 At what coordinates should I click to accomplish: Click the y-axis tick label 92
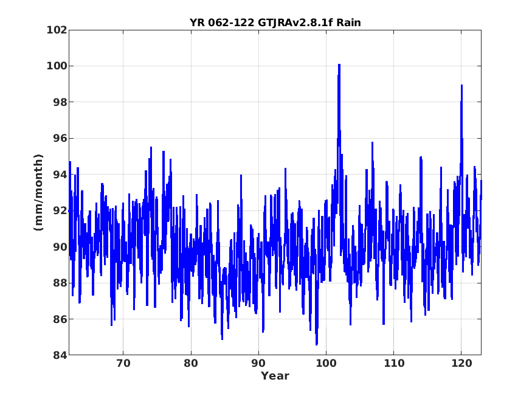click(60, 210)
